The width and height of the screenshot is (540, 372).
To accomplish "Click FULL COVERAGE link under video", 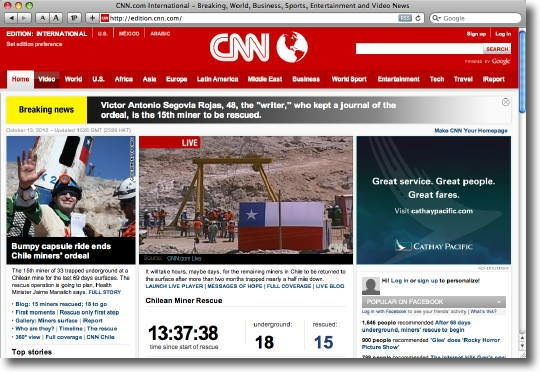I will coord(289,286).
